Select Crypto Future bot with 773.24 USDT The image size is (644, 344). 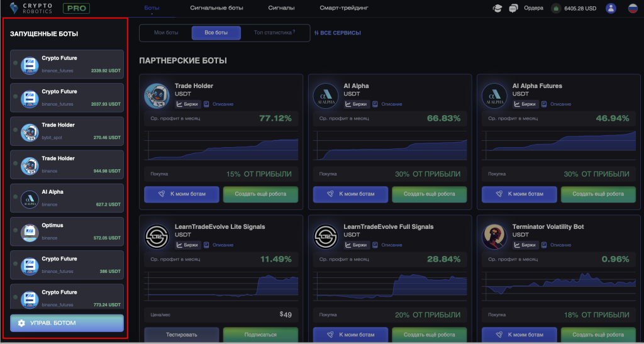point(67,296)
